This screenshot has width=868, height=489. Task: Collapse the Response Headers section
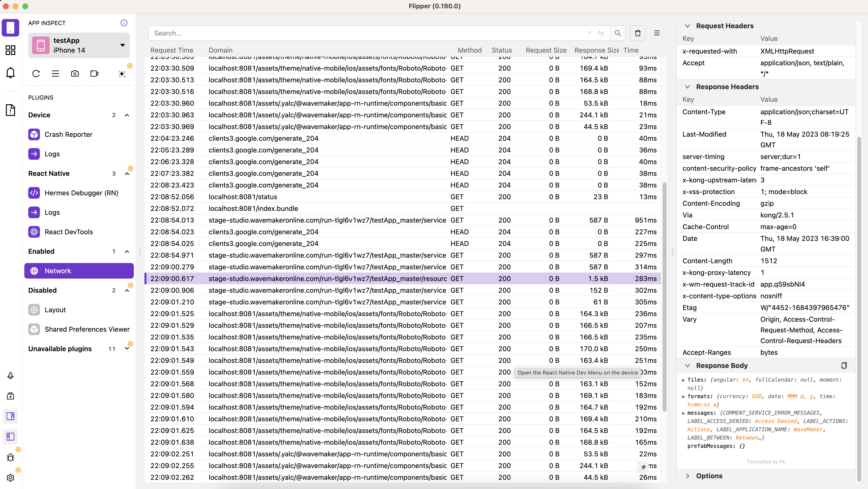pos(687,87)
